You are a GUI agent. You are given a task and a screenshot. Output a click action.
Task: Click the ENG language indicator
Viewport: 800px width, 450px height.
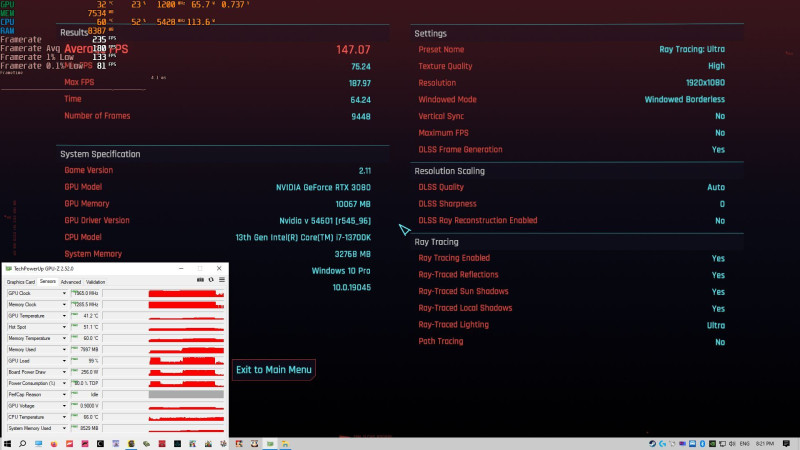pos(744,444)
